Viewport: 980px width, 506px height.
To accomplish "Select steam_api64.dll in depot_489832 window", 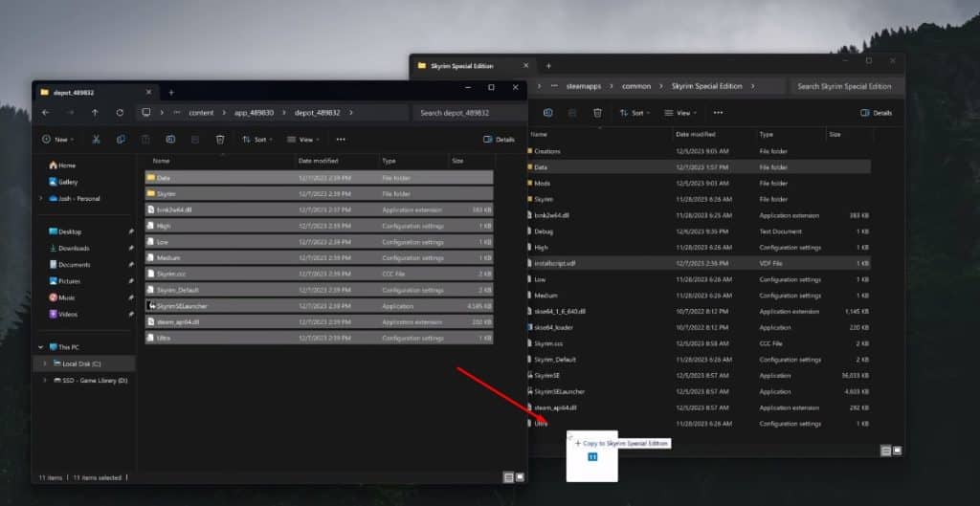I will 319,322.
